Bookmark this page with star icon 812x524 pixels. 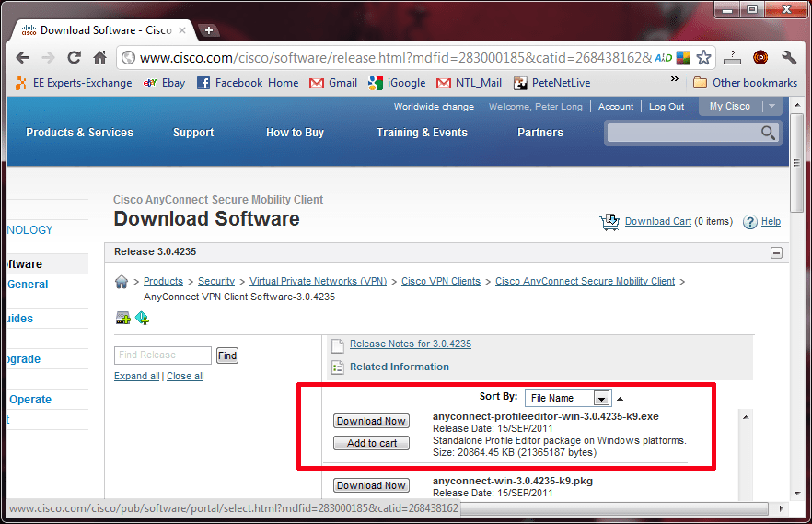[x=703, y=57]
